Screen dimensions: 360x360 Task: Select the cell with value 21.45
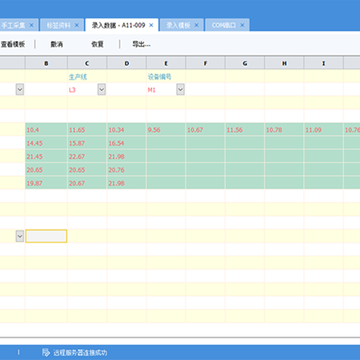[x=46, y=156]
